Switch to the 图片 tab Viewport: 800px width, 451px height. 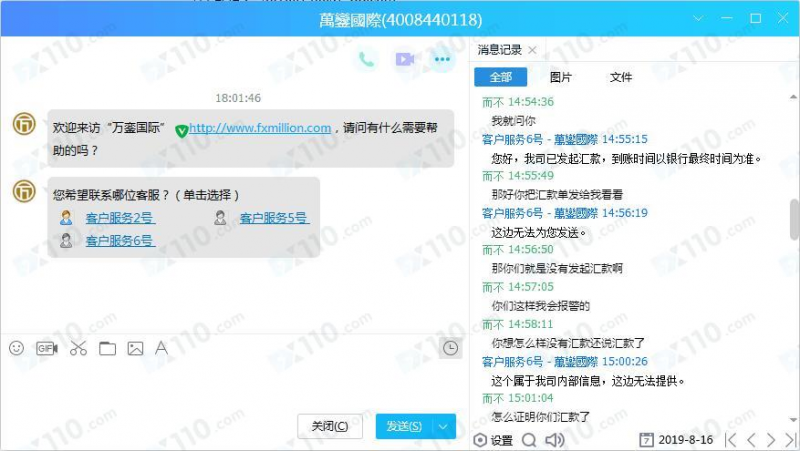pos(560,77)
